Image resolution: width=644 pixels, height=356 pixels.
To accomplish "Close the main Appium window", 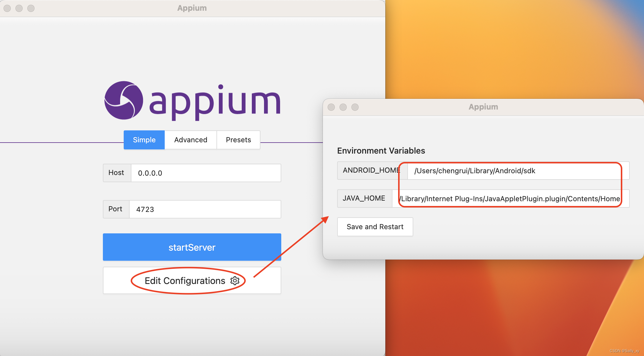I will tap(7, 8).
